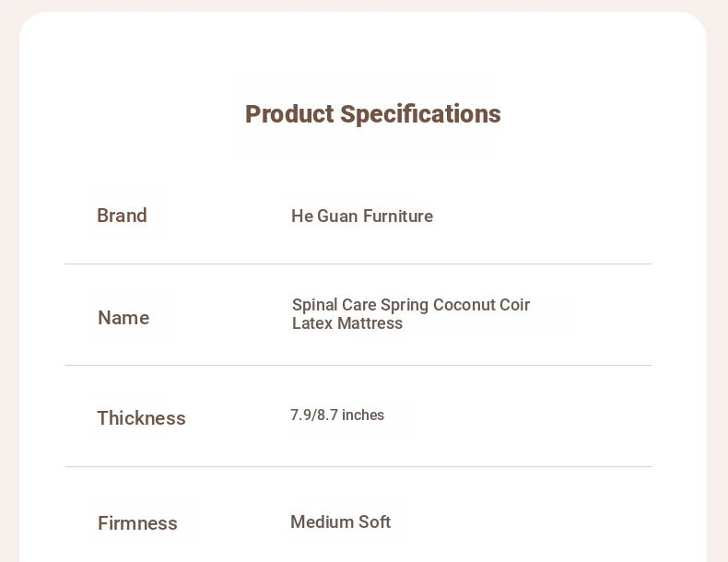This screenshot has height=562, width=728.
Task: Click the word Specifications in heading
Action: [x=420, y=114]
